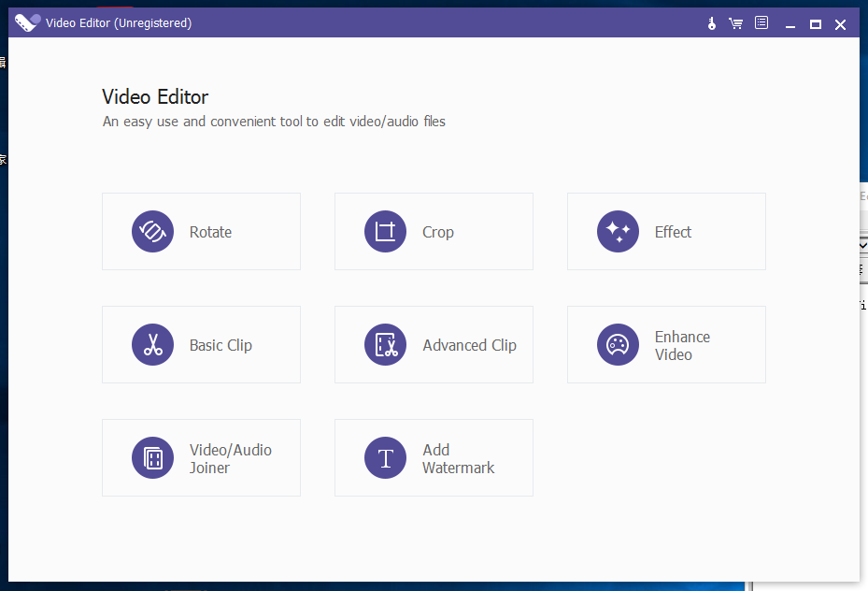Click the Video Editor heading text
868x591 pixels.
[x=155, y=97]
